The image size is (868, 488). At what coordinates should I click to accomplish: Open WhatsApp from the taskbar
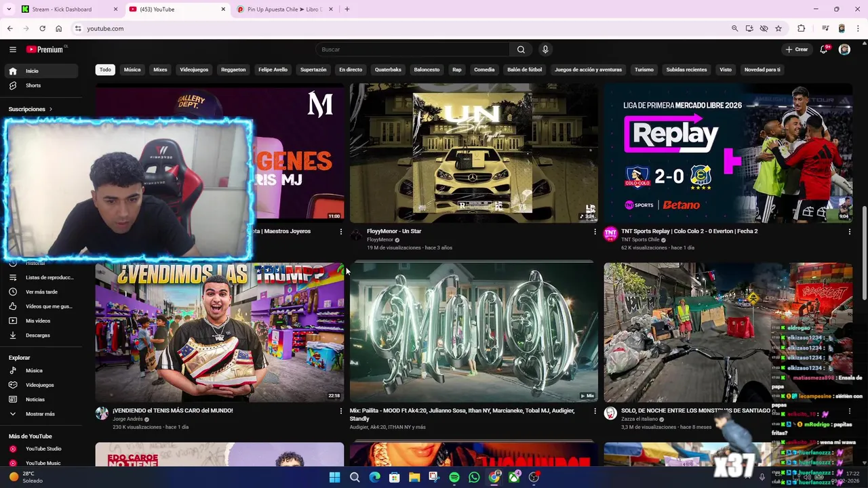point(474,477)
